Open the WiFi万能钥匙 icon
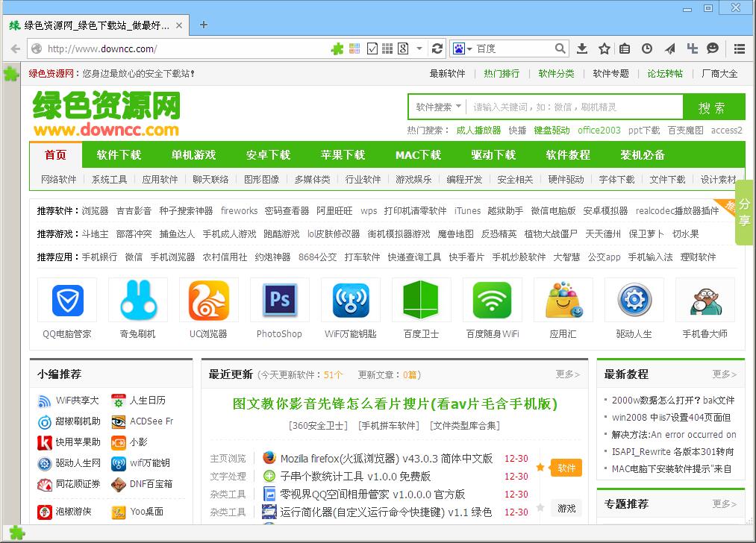Viewport: 756px width, 543px height. click(x=350, y=299)
